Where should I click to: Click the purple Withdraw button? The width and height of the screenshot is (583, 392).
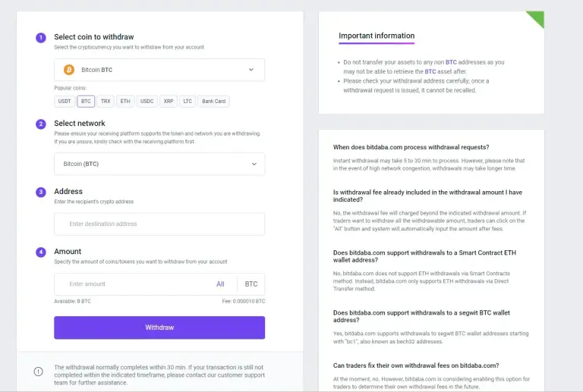[x=159, y=328]
